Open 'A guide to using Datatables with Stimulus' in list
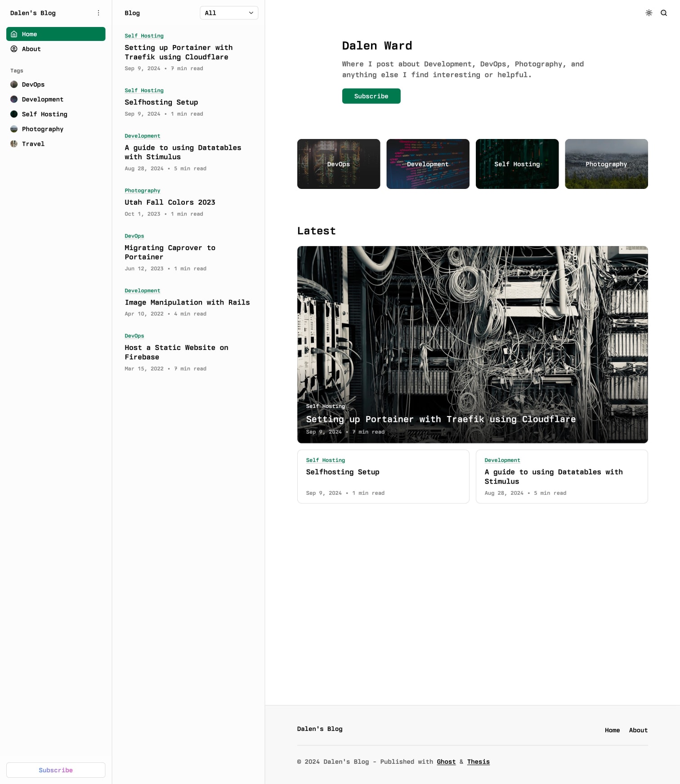Screen dimensions: 680x784 click(x=183, y=152)
